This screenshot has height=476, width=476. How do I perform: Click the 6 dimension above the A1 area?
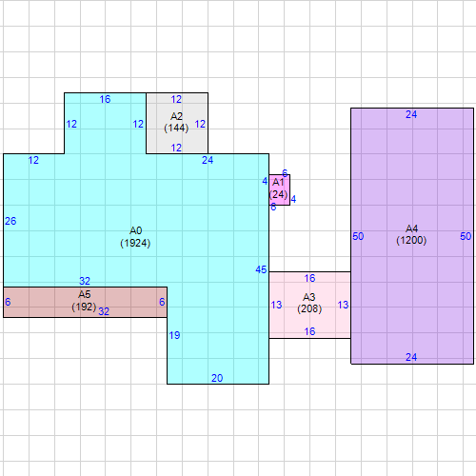point(285,173)
